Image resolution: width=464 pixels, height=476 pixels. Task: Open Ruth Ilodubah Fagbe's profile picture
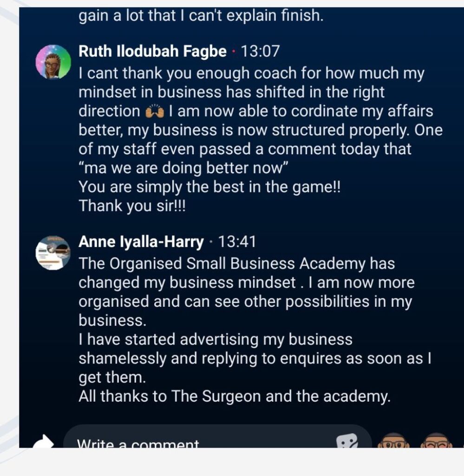pos(53,62)
